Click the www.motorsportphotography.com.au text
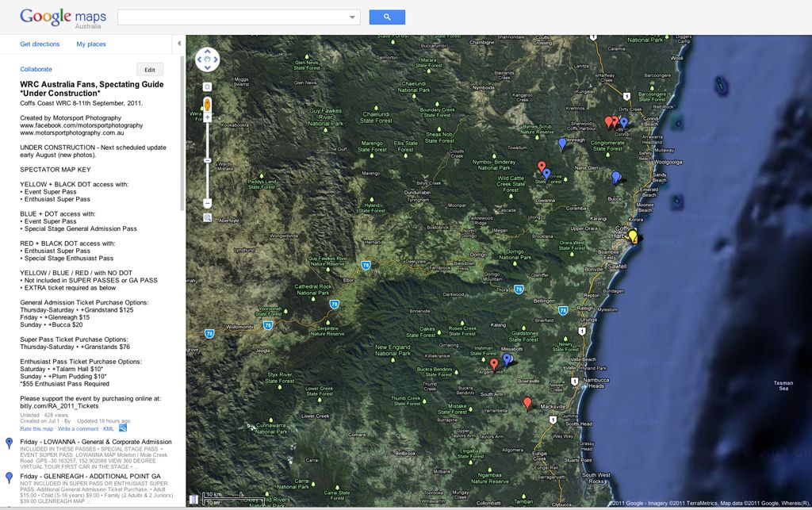Screen dimensions: 812x510 [x=72, y=132]
